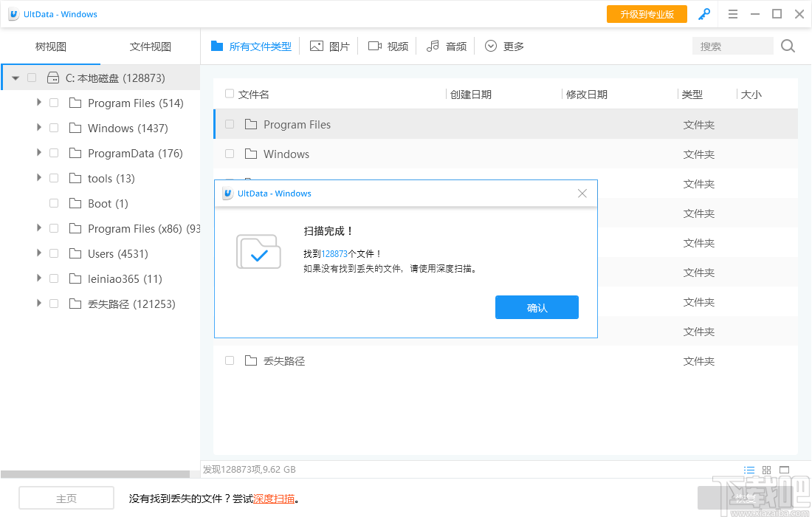The width and height of the screenshot is (812, 517).
Task: Click the 深度扫描 deep scan link
Action: pyautogui.click(x=274, y=499)
